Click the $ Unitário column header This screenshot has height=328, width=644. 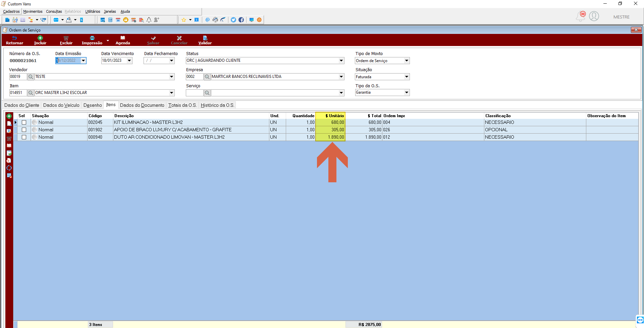(330, 116)
